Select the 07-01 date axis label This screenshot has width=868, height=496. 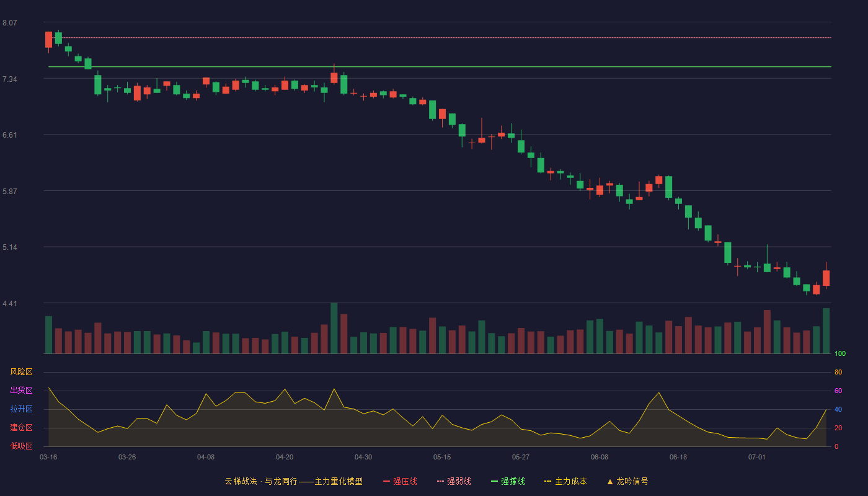(x=757, y=457)
